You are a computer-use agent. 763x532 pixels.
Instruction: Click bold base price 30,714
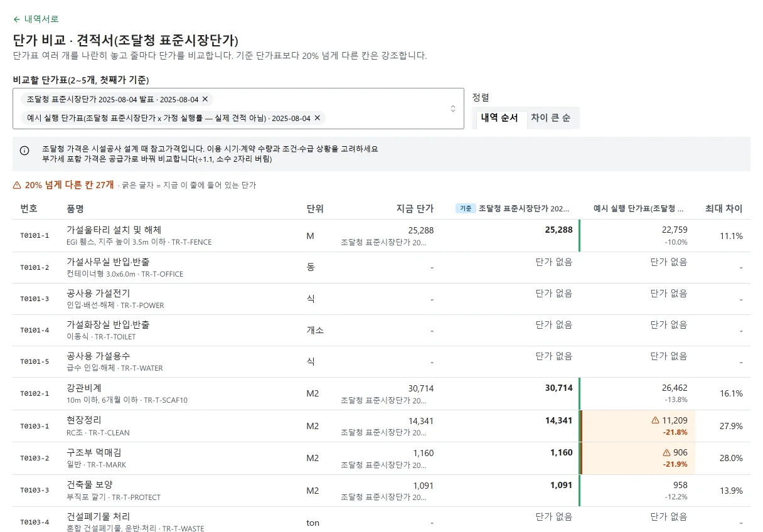pos(558,388)
